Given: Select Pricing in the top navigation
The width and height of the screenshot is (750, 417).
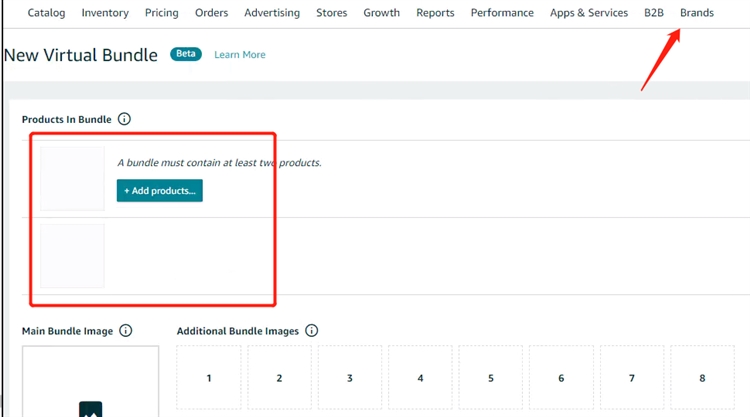Looking at the screenshot, I should (x=161, y=13).
